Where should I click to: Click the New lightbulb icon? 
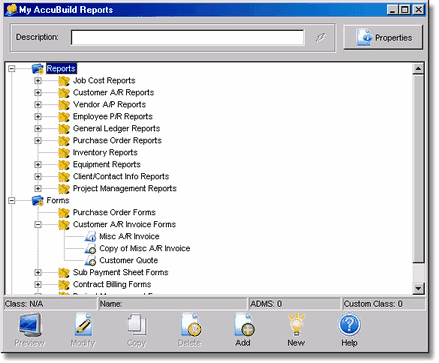click(x=296, y=324)
